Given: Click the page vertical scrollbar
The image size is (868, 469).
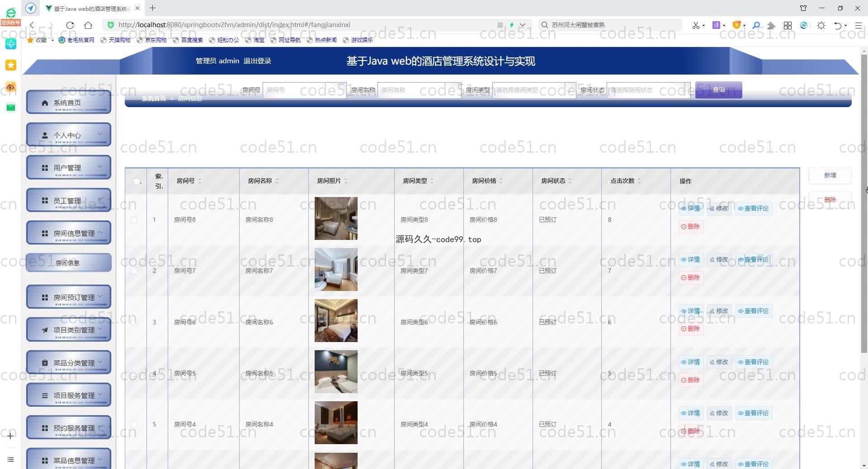Looking at the screenshot, I should [x=864, y=203].
